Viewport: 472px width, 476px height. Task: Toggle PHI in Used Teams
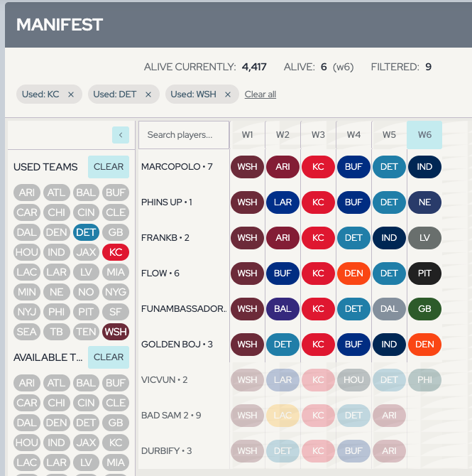click(56, 312)
